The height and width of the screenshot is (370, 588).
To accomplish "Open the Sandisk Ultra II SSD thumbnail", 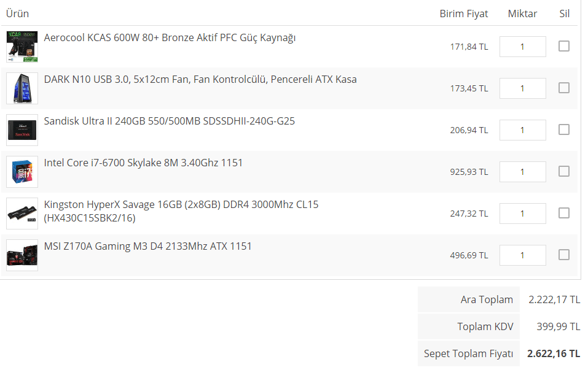I will (22, 130).
